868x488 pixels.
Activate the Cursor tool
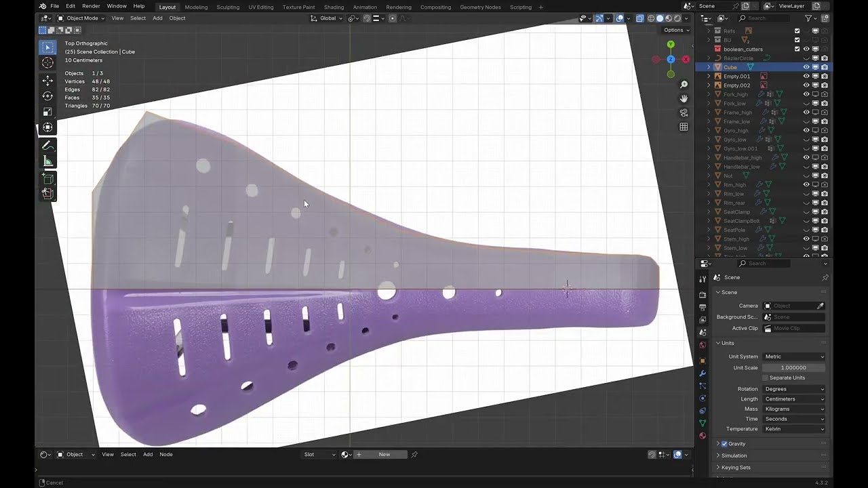[47, 62]
